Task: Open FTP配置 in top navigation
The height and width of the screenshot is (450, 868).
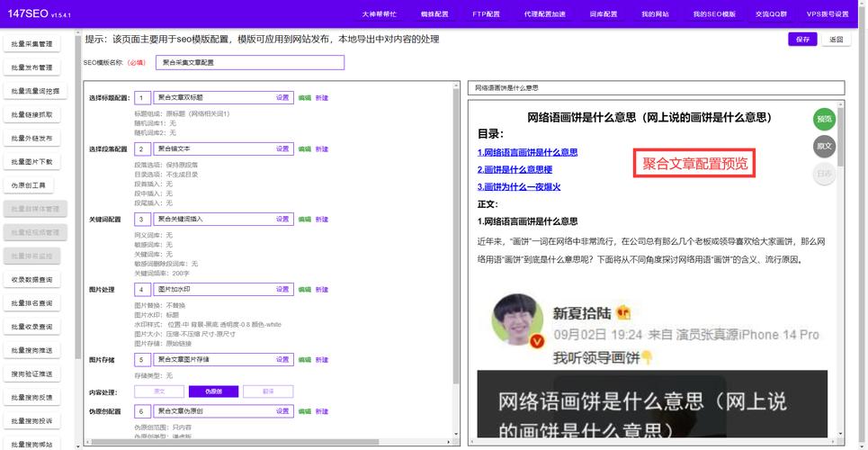Action: [486, 14]
